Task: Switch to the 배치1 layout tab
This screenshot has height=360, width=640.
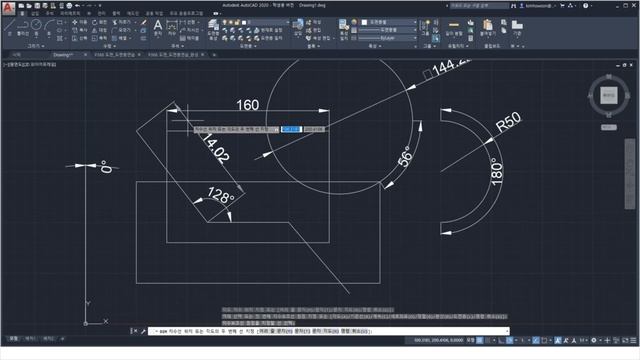Action: click(30, 339)
